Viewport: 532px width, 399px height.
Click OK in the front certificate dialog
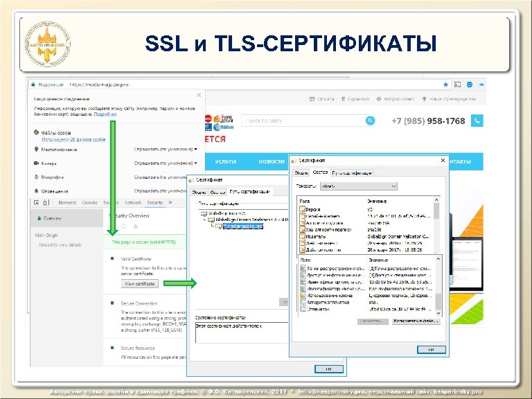[432, 349]
